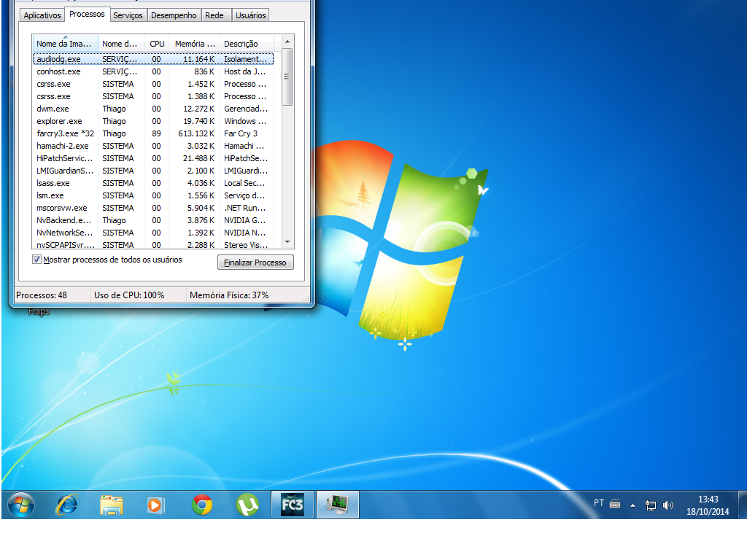This screenshot has height=560, width=747.
Task: Select the NvBackend.e... process row
Action: (x=153, y=220)
